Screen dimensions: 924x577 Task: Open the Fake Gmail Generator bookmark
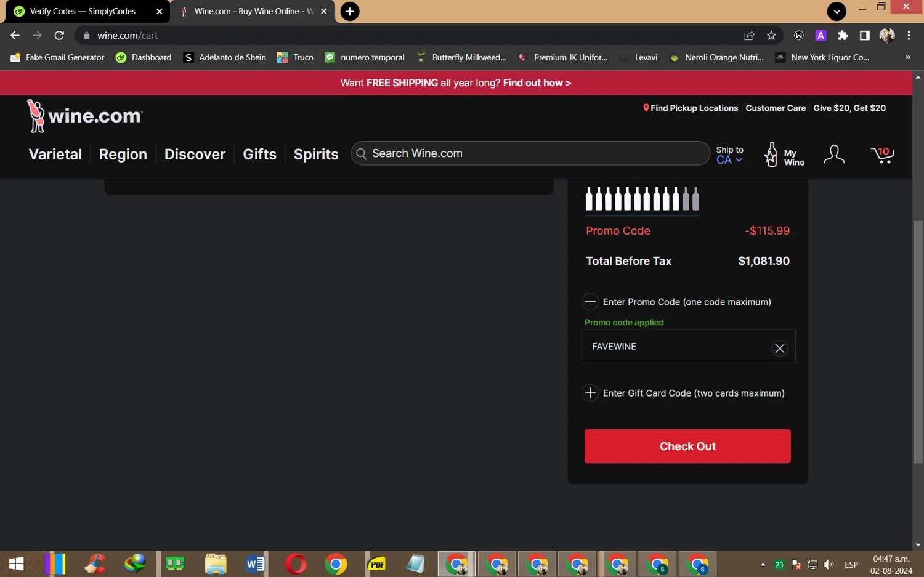tap(58, 57)
